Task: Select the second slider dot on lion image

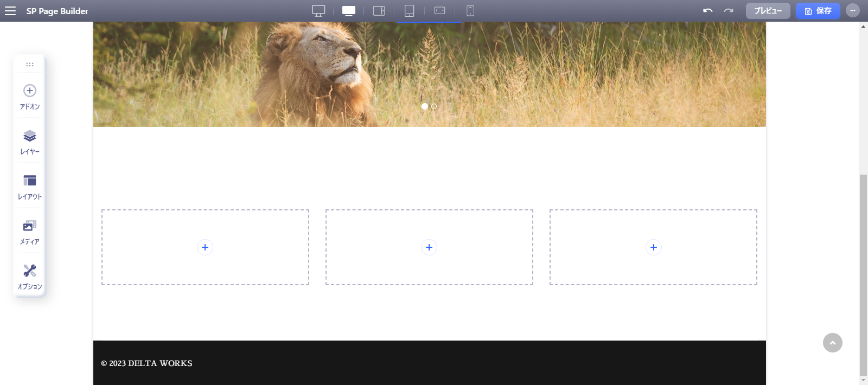Action: (434, 106)
